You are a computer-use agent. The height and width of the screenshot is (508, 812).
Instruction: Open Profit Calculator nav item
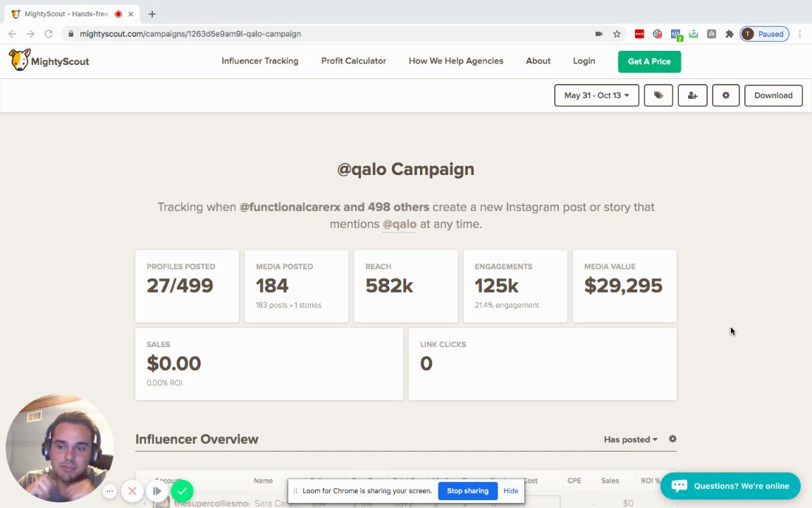pos(354,61)
